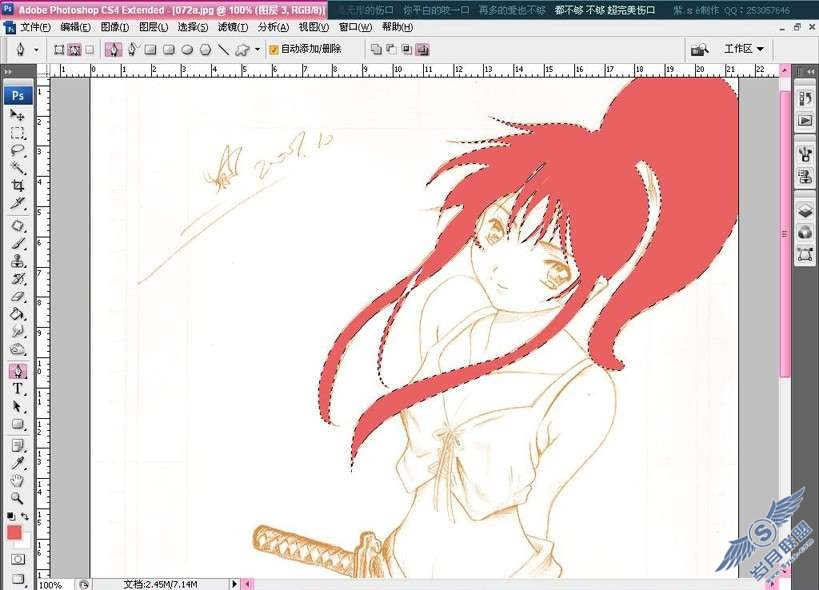Select the Lasso tool
Viewport: 819px width, 590px height.
(x=17, y=150)
